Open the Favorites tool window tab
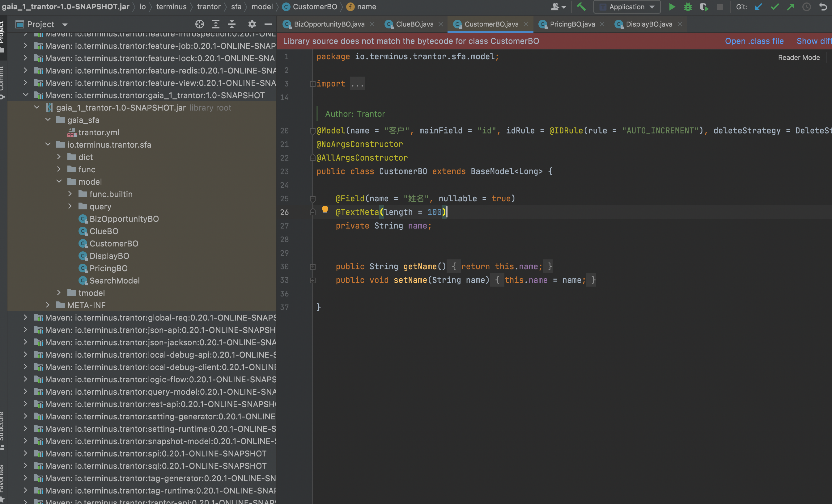This screenshot has width=832, height=504. click(x=3, y=483)
